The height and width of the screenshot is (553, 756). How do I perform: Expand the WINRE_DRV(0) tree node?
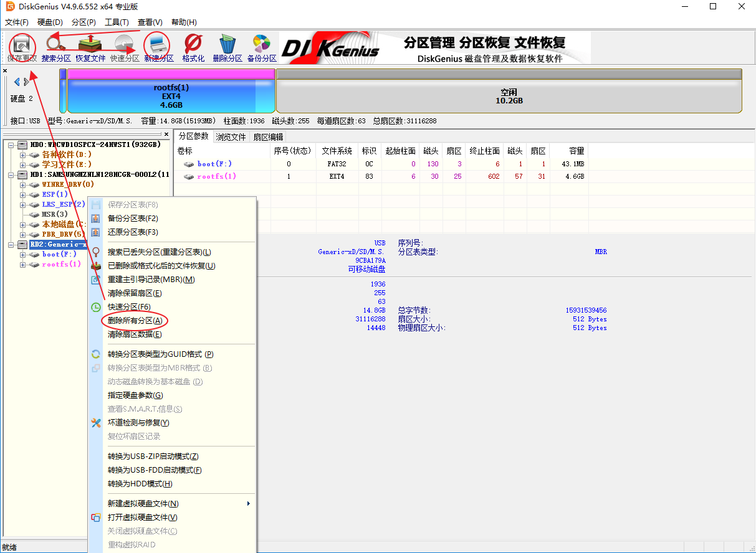[x=22, y=185]
